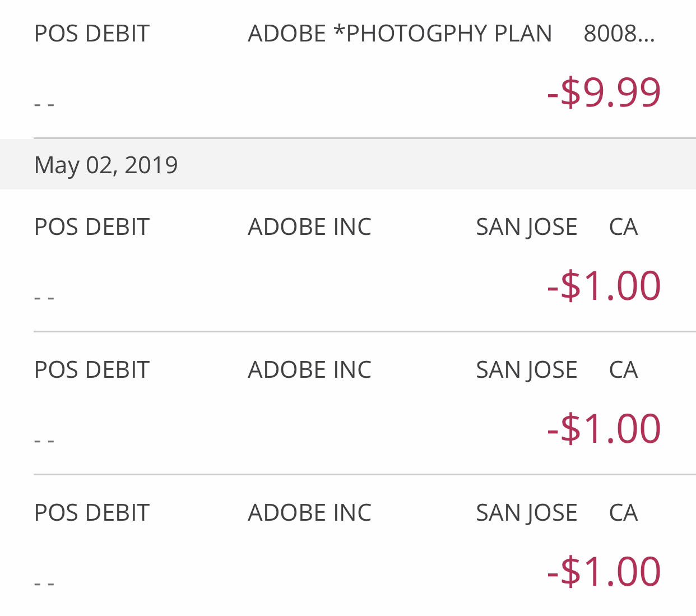Tap the bottom -$1.00 amount
Viewport: 696px width, 616px height.
coord(604,571)
